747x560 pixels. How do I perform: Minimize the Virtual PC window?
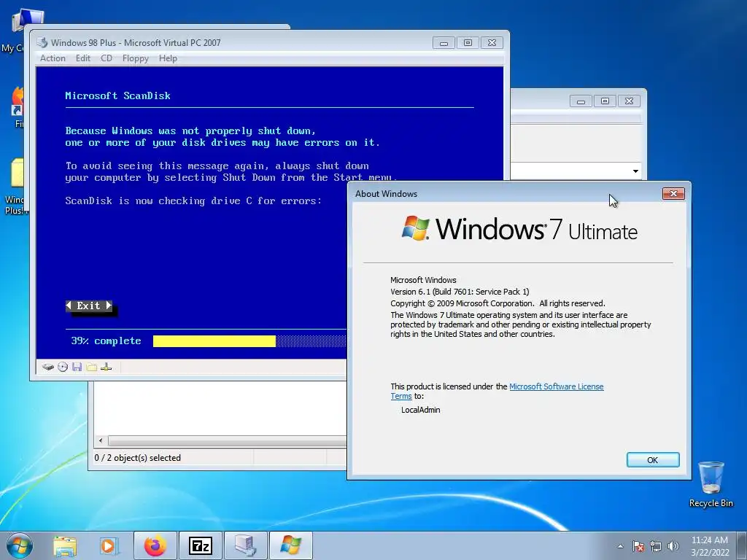point(444,43)
